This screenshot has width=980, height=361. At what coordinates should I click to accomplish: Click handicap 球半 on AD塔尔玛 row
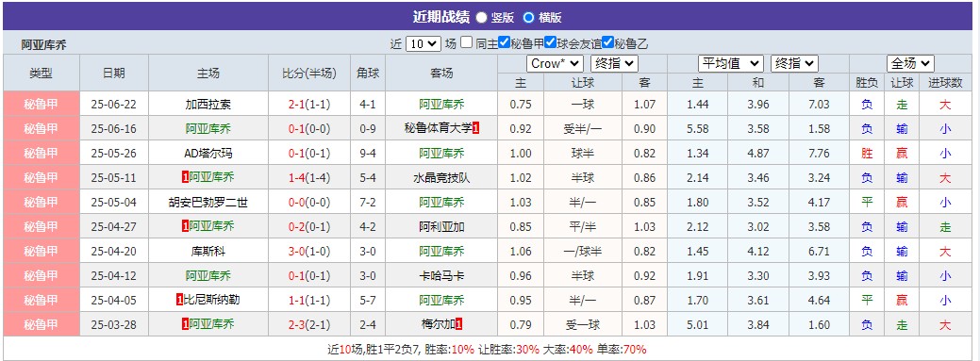pyautogui.click(x=583, y=153)
